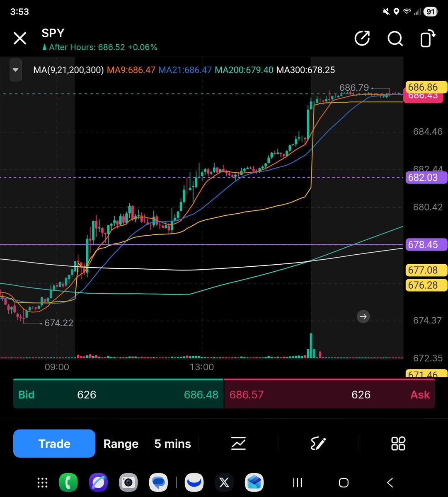Image resolution: width=448 pixels, height=497 pixels.
Task: Tap the MA21:686.47 legend value
Action: [185, 70]
